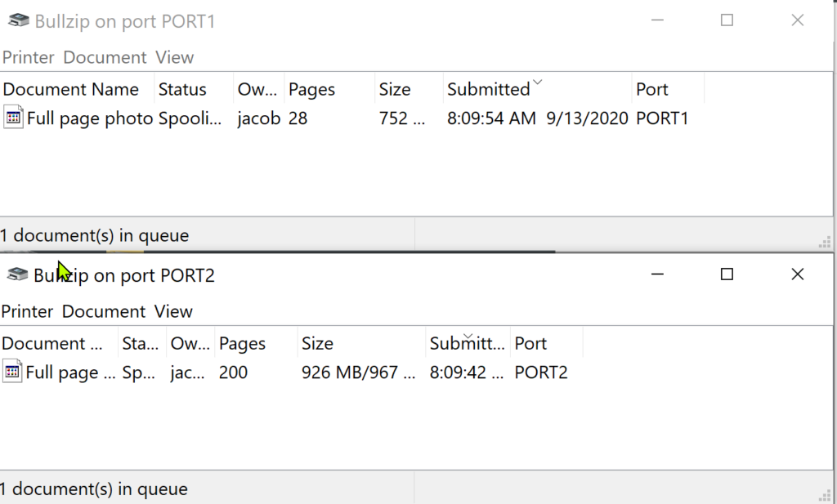Maximize the Bullzip PORT2 window
The width and height of the screenshot is (837, 504).
click(727, 274)
